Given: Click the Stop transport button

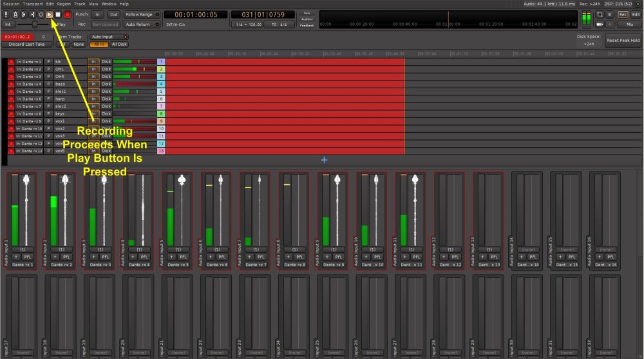Looking at the screenshot, I should click(x=58, y=14).
